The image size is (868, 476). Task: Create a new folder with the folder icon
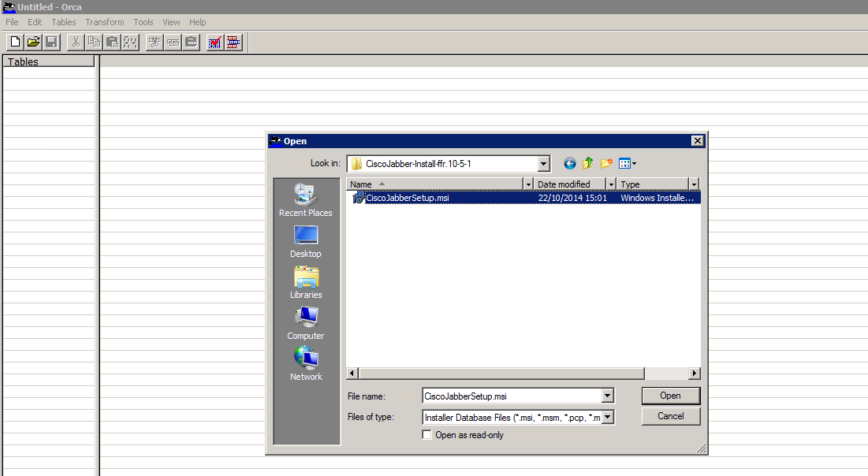click(606, 163)
